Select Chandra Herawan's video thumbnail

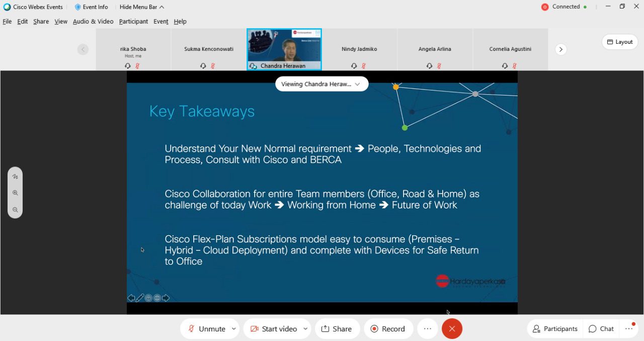pos(284,49)
